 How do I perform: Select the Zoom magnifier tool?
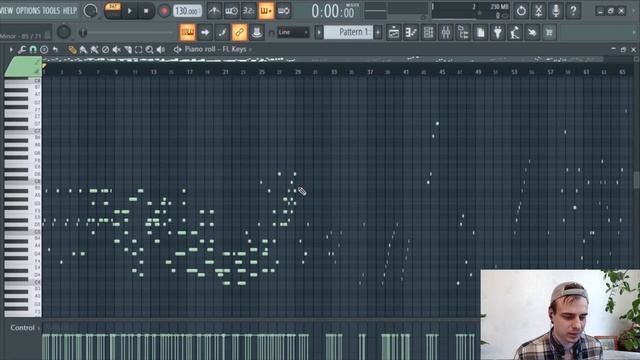point(150,50)
